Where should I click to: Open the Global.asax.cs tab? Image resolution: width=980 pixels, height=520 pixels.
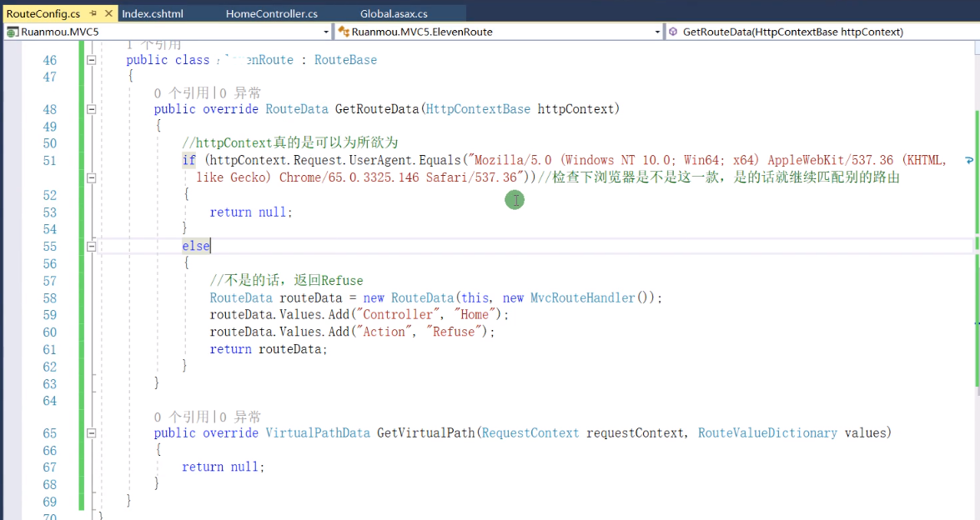tap(394, 13)
